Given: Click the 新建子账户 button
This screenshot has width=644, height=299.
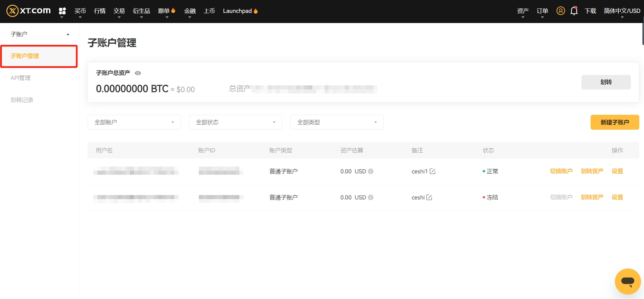Looking at the screenshot, I should 615,122.
